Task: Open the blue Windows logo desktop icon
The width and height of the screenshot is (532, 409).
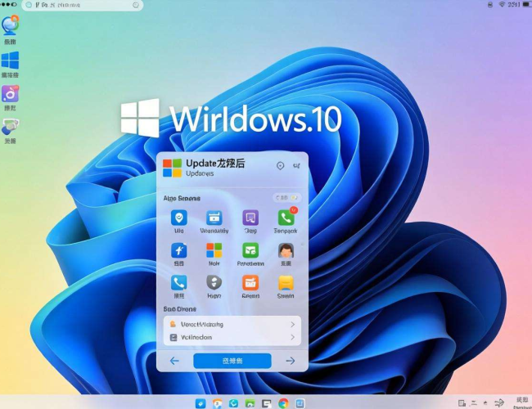Action: click(10, 61)
